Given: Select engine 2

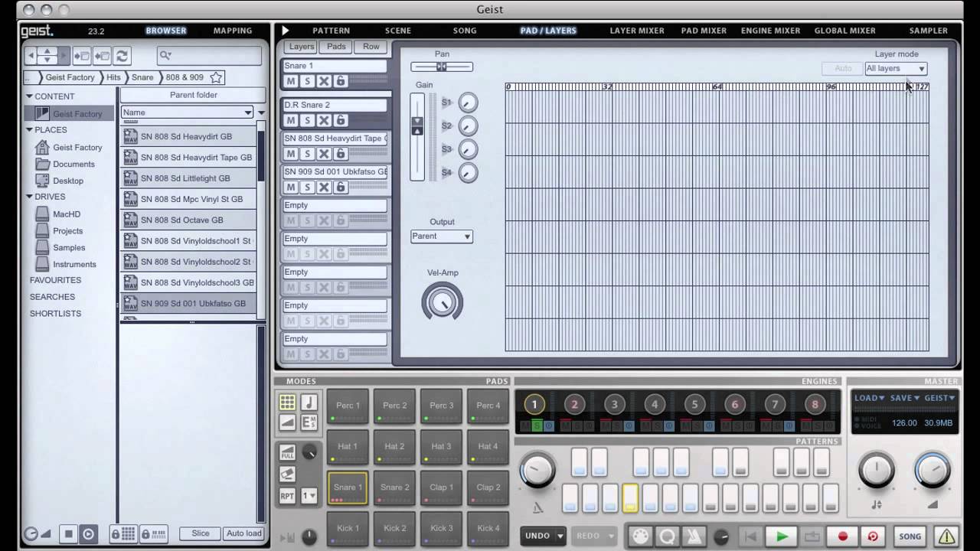Looking at the screenshot, I should point(574,405).
